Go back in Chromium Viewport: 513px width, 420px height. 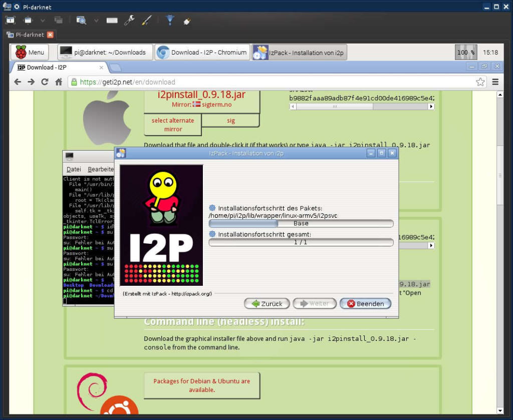18,82
